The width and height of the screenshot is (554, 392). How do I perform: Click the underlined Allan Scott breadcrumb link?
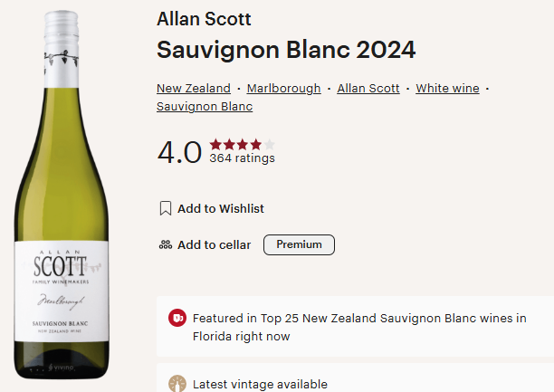[x=368, y=89]
